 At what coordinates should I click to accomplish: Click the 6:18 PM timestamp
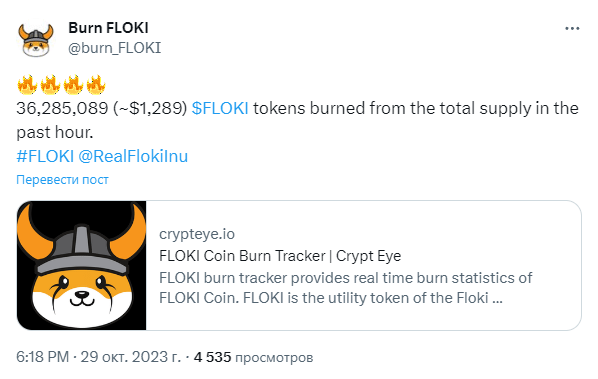click(x=43, y=357)
